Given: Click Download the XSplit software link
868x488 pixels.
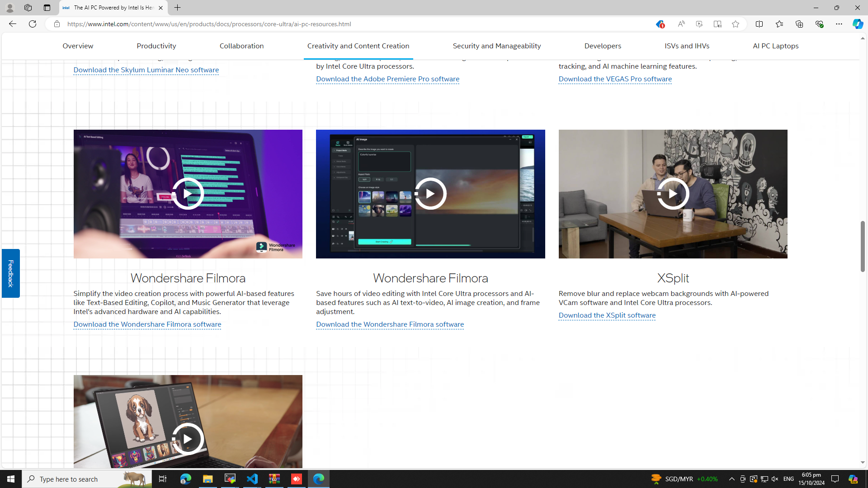Looking at the screenshot, I should pyautogui.click(x=607, y=315).
